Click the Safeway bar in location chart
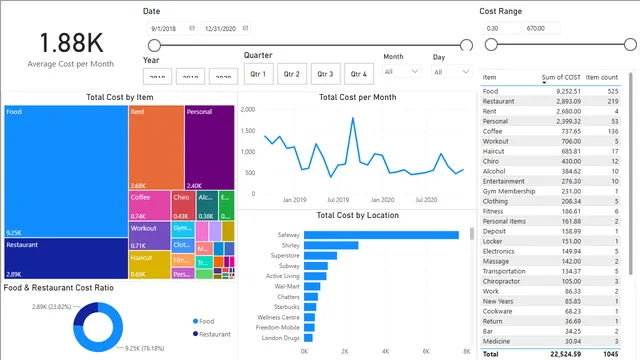The image size is (640, 360). tap(381, 235)
